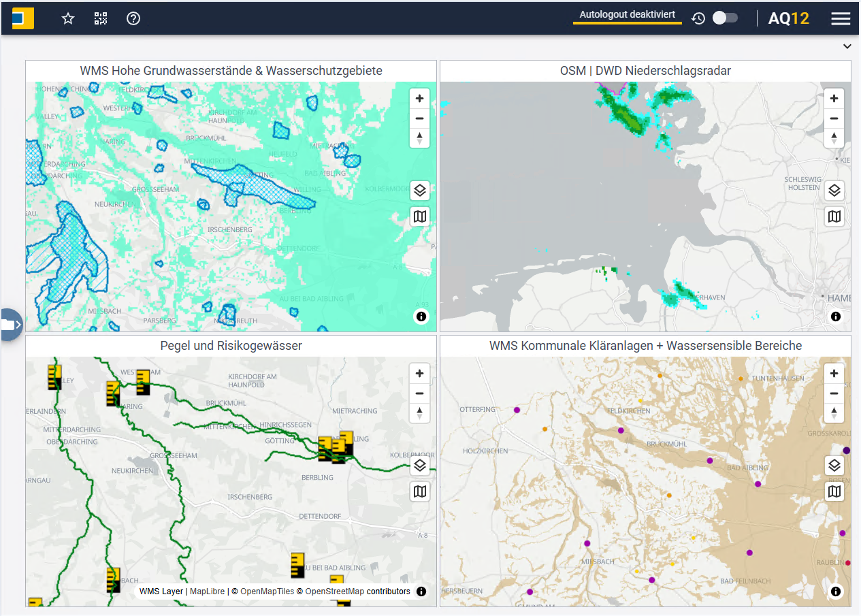Screen dimensions: 861x616
Task: Select the orange dot near Tuntenhausen
Action: pyautogui.click(x=741, y=378)
